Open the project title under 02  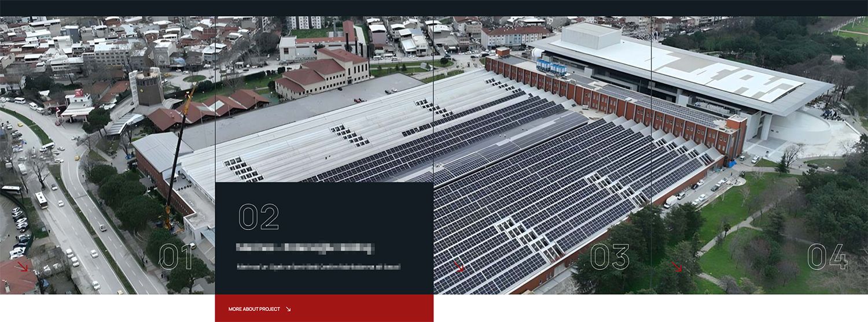tap(305, 248)
